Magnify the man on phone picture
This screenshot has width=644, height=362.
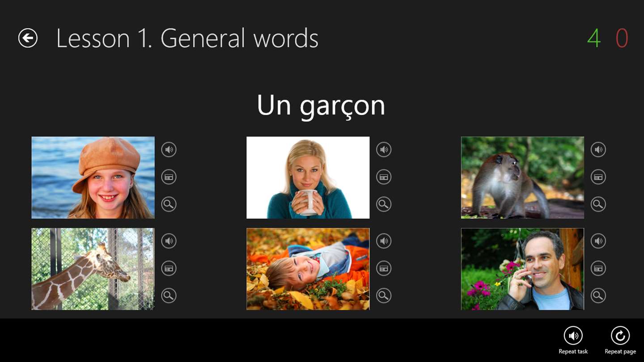point(598,295)
